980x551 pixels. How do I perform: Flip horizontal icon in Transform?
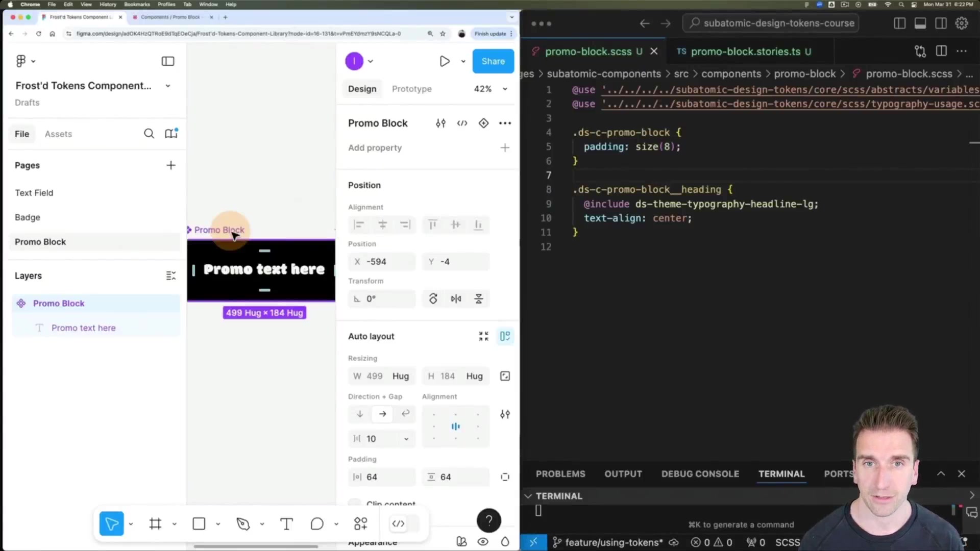[x=456, y=299]
